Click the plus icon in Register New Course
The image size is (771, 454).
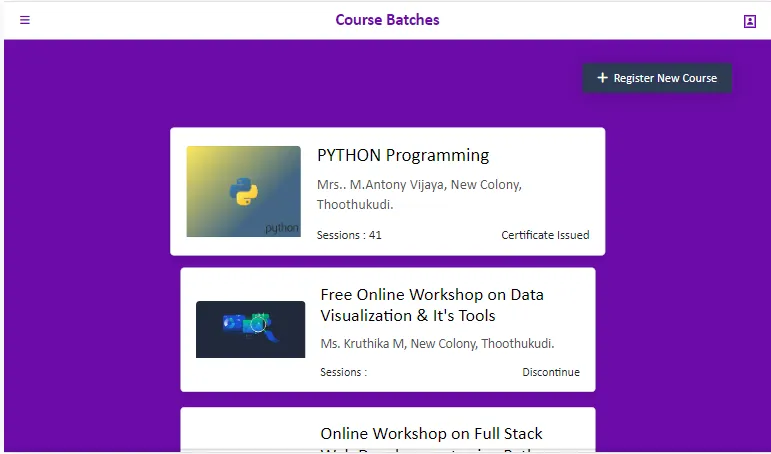pos(602,78)
